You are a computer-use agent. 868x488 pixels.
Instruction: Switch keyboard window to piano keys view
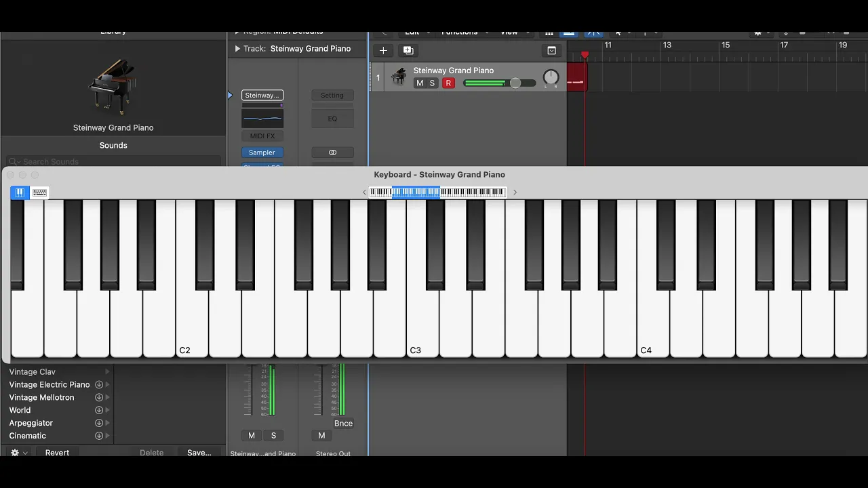tap(20, 192)
